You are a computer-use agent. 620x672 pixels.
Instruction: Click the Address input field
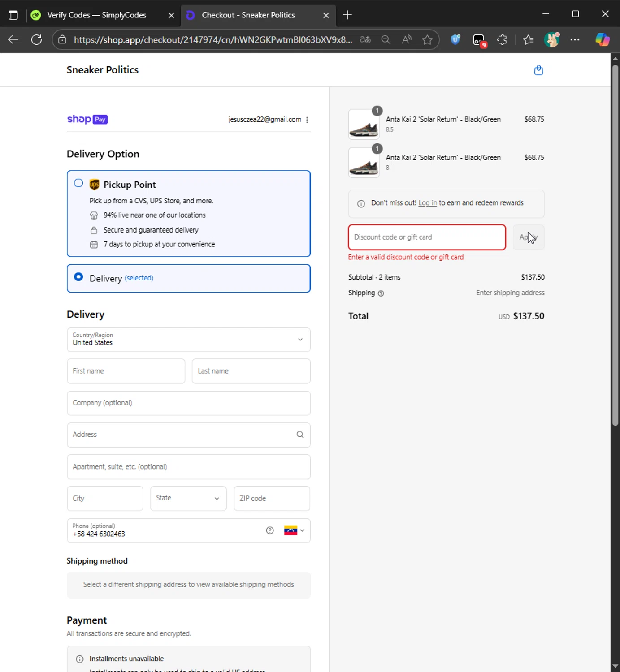pyautogui.click(x=189, y=435)
